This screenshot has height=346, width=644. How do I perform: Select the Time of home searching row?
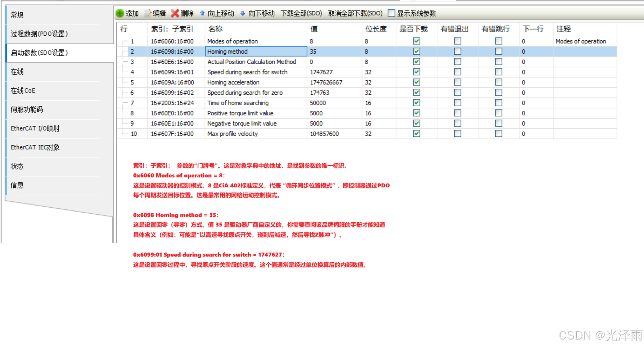click(238, 103)
